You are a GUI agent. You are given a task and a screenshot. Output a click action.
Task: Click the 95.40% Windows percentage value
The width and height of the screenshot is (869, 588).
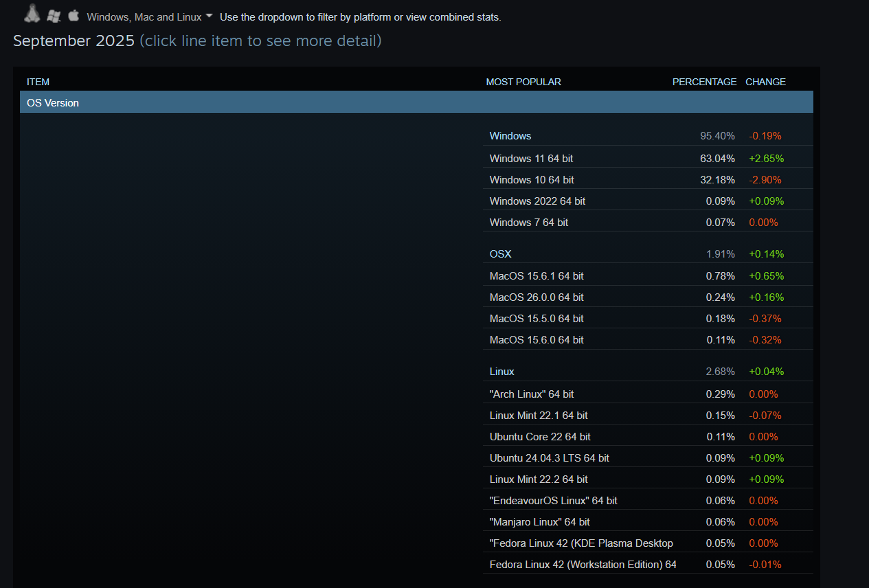(717, 136)
